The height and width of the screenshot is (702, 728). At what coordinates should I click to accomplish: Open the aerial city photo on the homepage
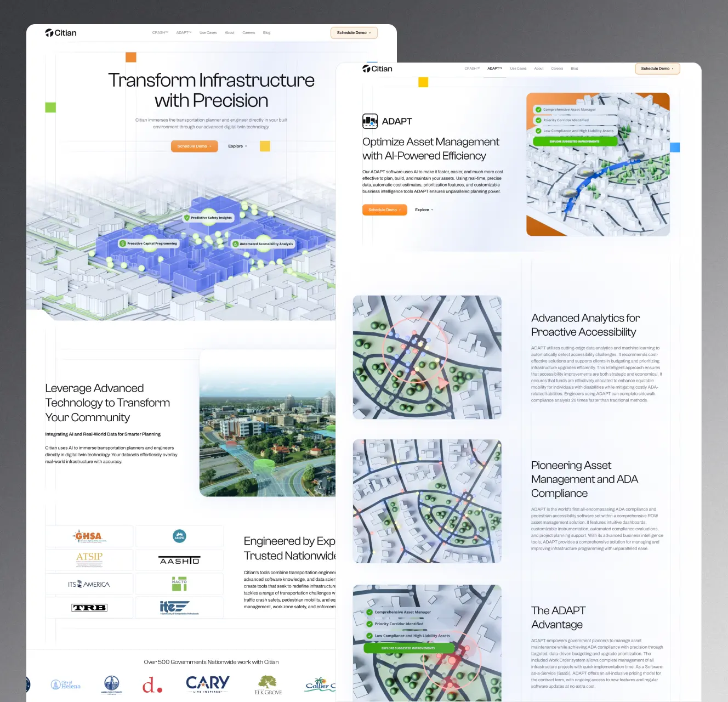coord(268,423)
